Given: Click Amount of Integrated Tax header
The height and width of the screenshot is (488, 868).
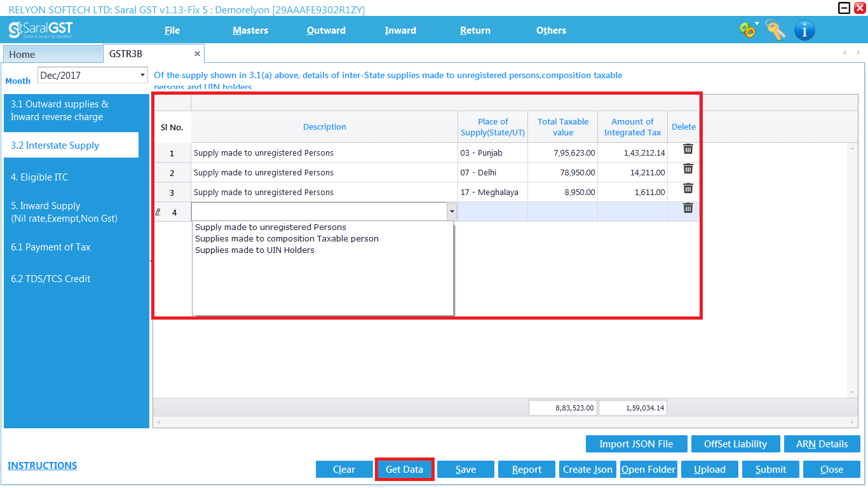Looking at the screenshot, I should (x=632, y=126).
